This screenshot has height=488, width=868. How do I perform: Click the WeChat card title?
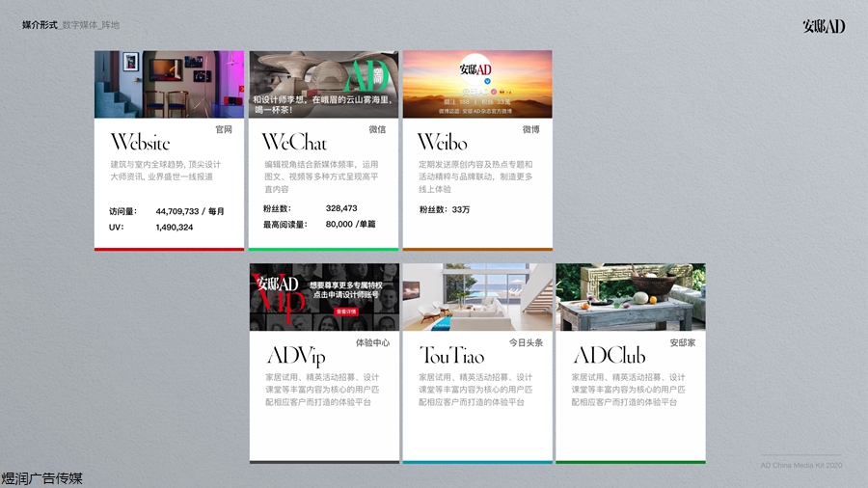[294, 142]
